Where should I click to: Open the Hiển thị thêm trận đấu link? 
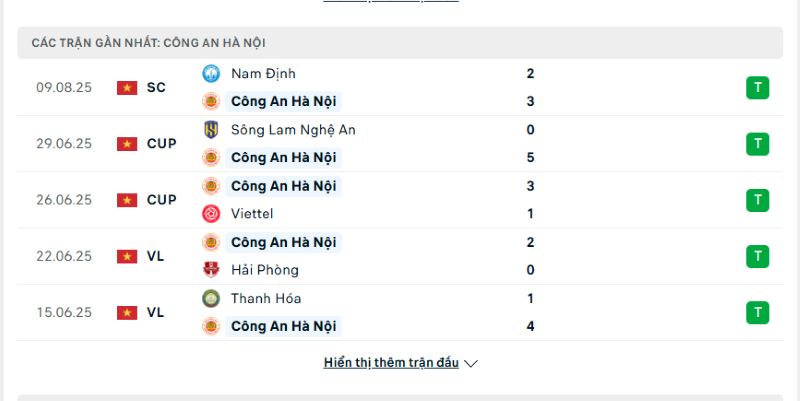tap(391, 363)
